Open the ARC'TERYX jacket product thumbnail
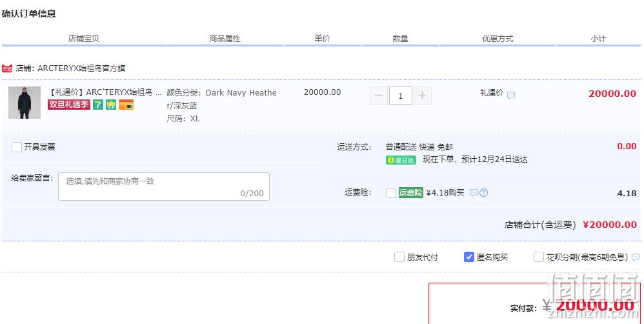 [x=25, y=103]
